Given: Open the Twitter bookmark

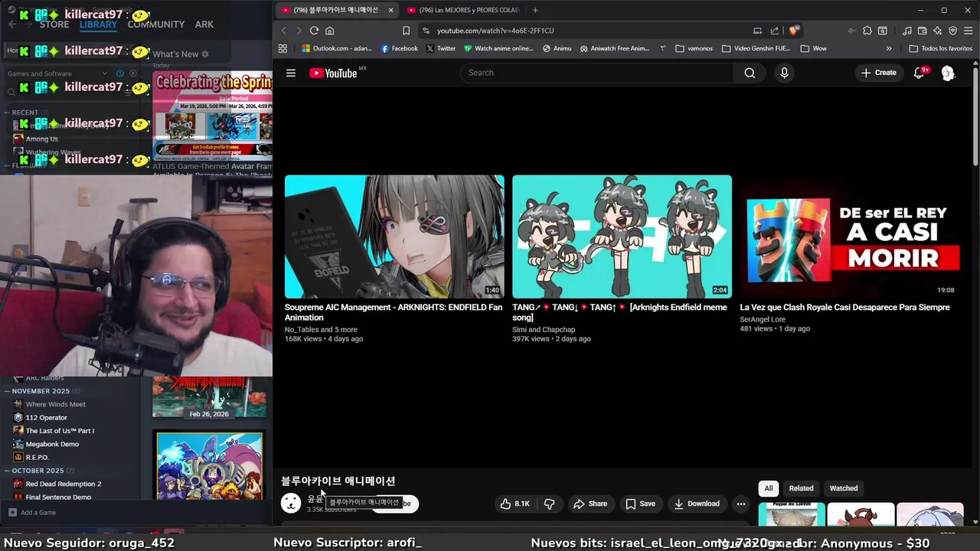Looking at the screenshot, I should 440,48.
